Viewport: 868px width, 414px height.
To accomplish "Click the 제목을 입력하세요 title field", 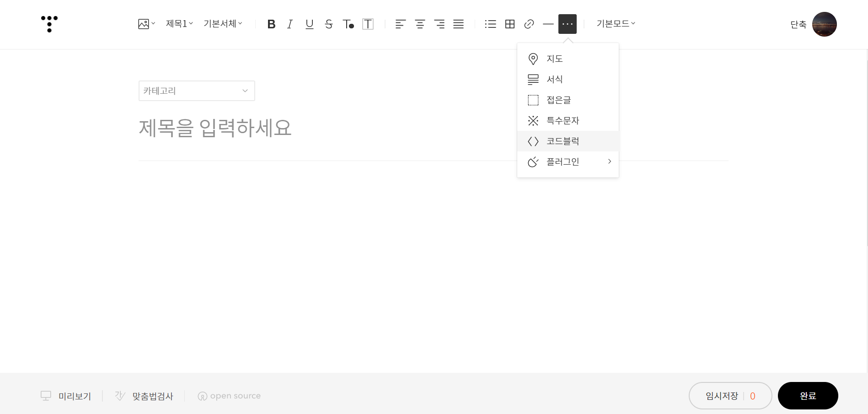I will click(215, 128).
